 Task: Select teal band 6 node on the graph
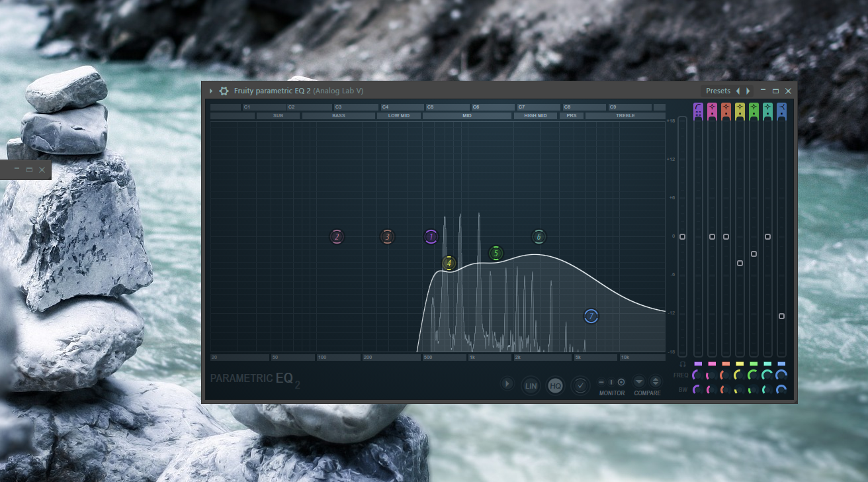(x=539, y=236)
